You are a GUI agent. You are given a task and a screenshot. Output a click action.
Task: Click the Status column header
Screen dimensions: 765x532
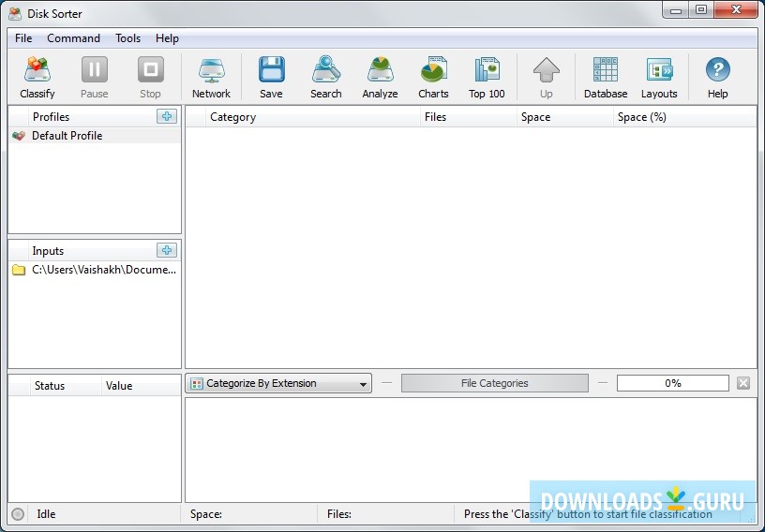(x=66, y=386)
